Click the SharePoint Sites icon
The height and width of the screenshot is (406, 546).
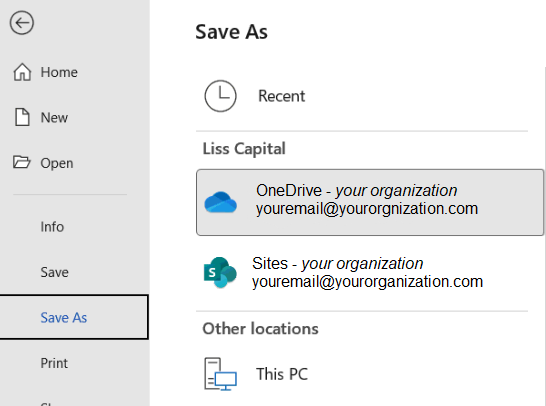pos(220,272)
